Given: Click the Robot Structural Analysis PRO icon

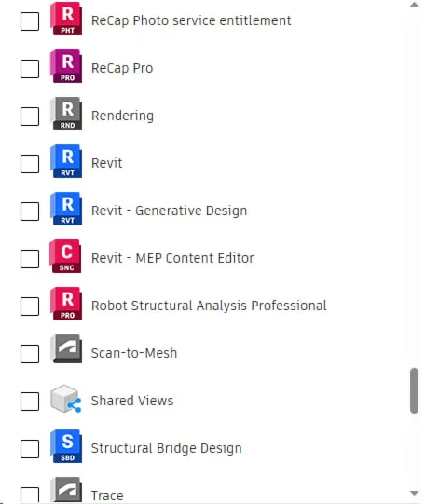Looking at the screenshot, I should (x=66, y=304).
